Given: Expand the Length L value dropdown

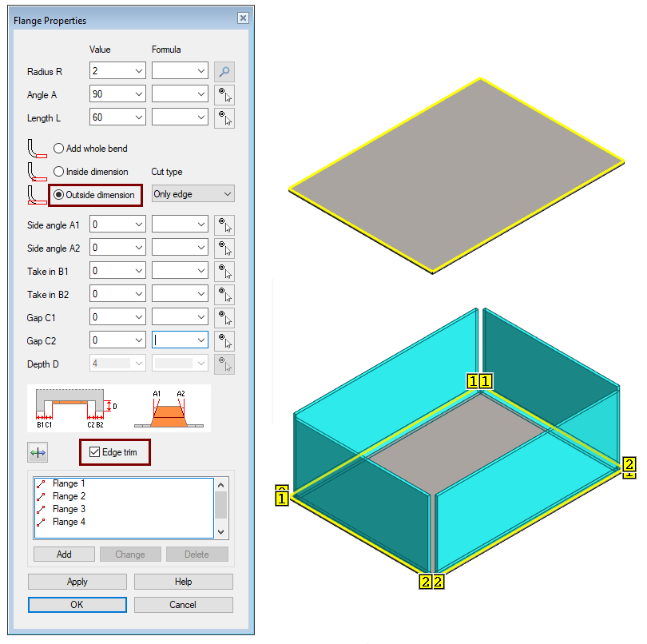Looking at the screenshot, I should 139,118.
